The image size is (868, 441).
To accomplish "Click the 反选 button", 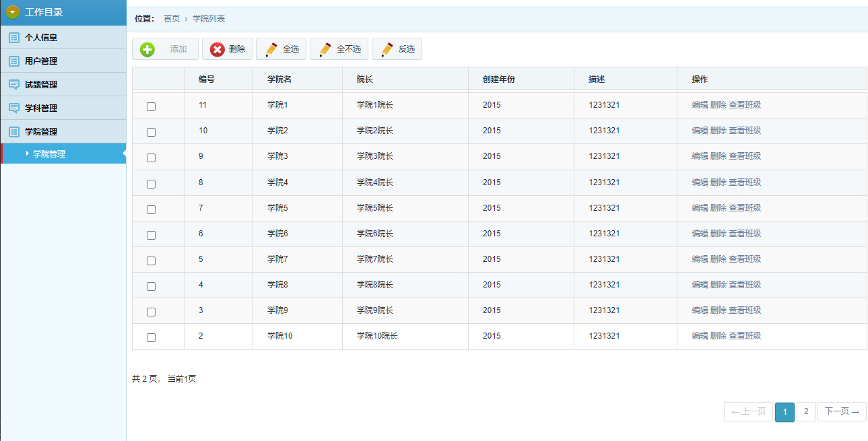I will point(397,49).
